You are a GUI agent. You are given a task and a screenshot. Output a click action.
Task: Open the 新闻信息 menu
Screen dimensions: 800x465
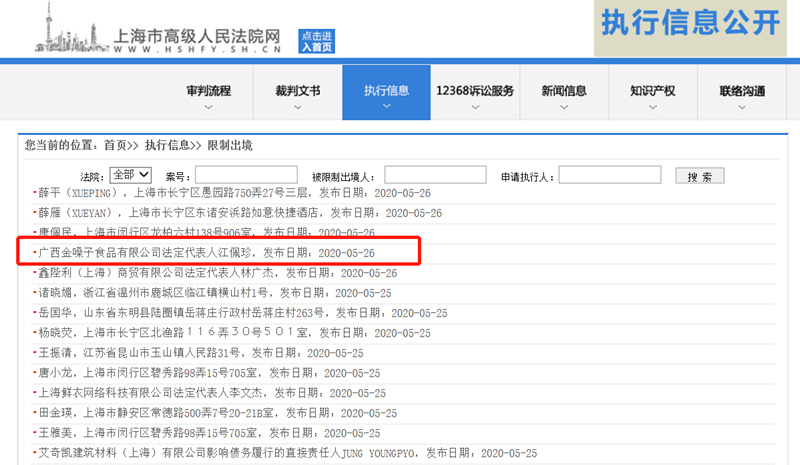[x=564, y=91]
